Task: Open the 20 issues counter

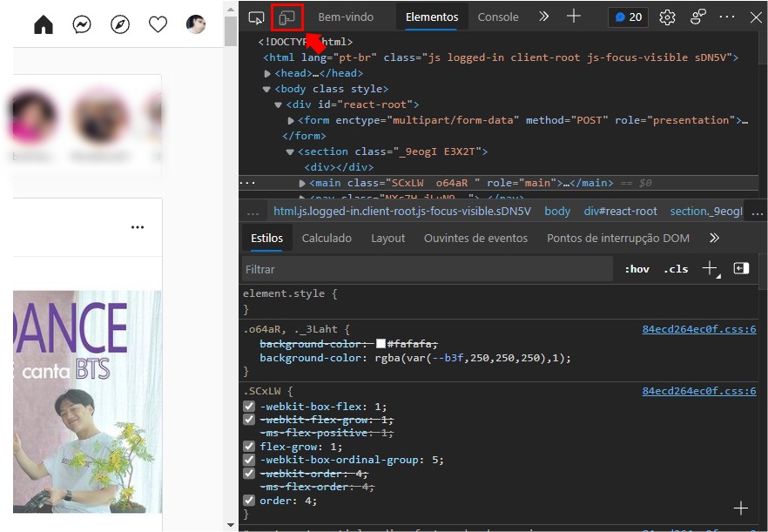Action: tap(629, 17)
